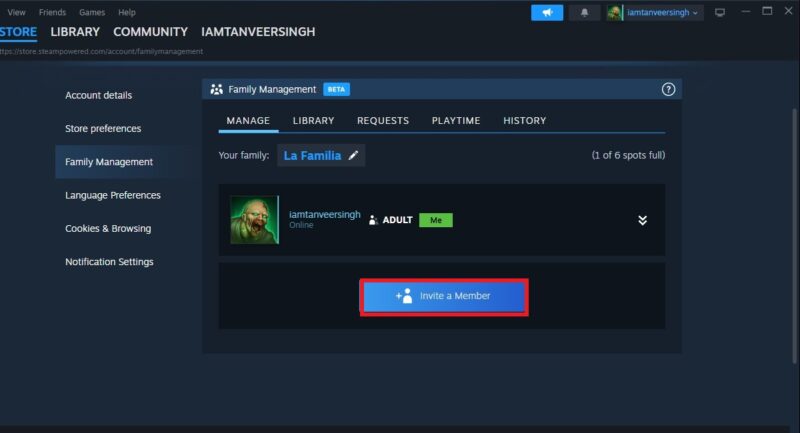Switch to the family LIBRARY tab

tap(313, 121)
